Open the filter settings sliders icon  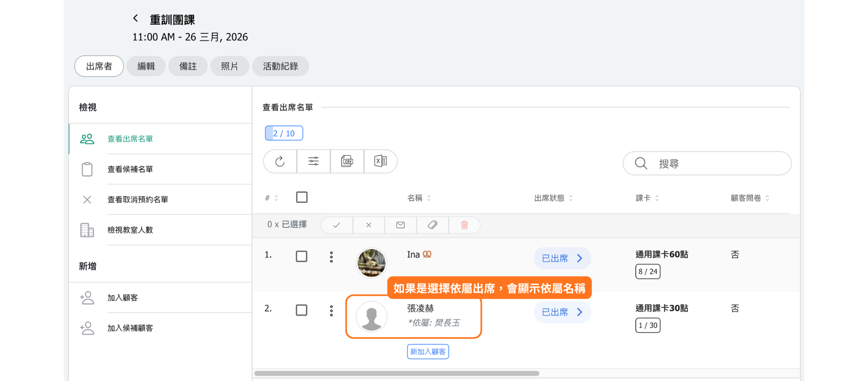[x=314, y=161]
